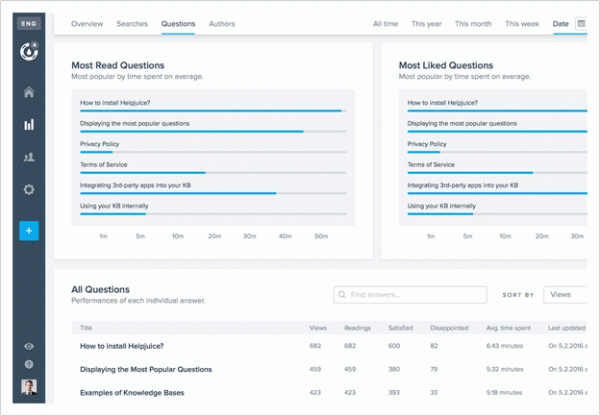The height and width of the screenshot is (416, 600).
Task: Open the user profile avatar
Action: coord(29,389)
